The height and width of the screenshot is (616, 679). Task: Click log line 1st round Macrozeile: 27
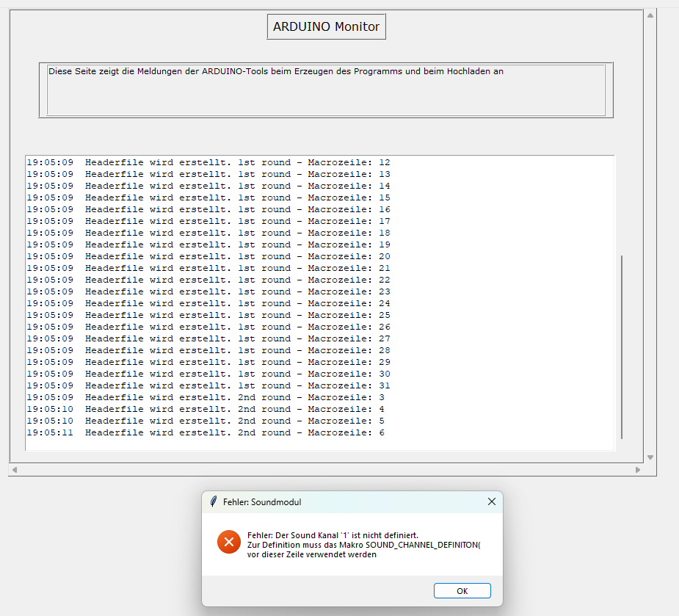click(x=208, y=338)
